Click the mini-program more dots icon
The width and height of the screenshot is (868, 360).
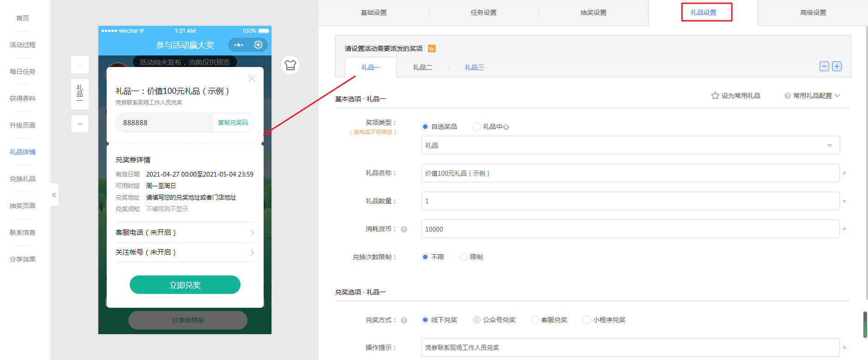click(x=238, y=45)
